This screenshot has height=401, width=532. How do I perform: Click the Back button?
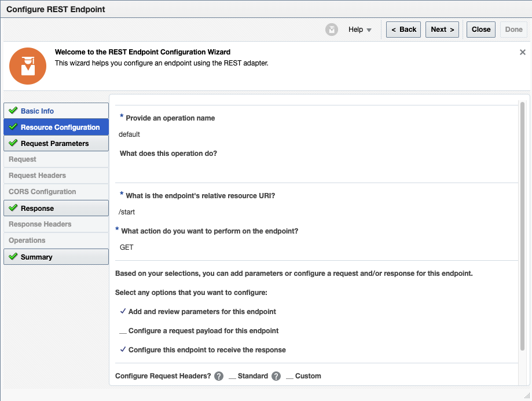click(403, 30)
